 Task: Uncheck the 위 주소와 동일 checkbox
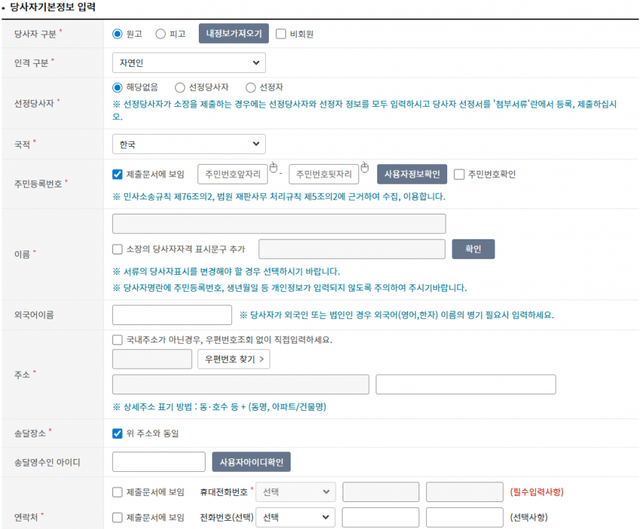[118, 433]
